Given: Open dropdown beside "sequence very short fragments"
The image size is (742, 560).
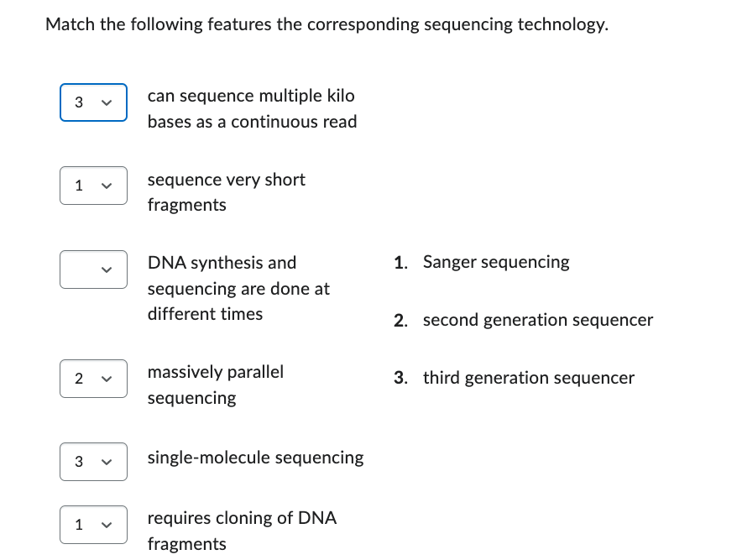Looking at the screenshot, I should point(93,186).
